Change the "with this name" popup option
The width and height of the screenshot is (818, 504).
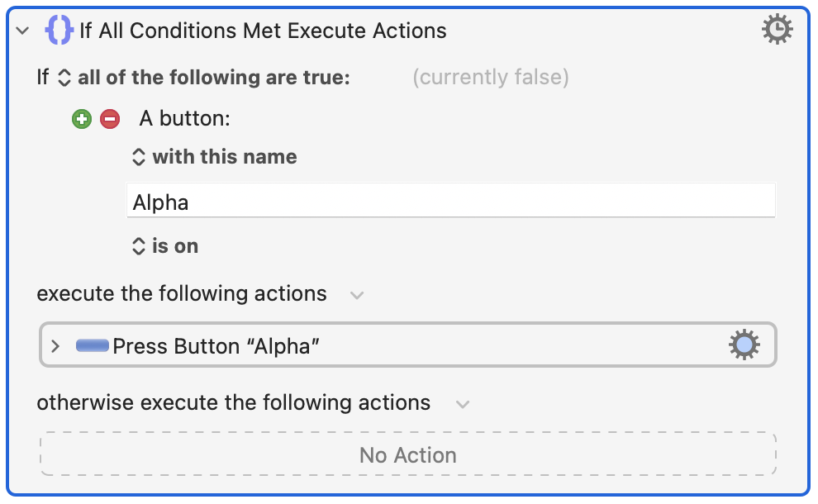point(214,157)
